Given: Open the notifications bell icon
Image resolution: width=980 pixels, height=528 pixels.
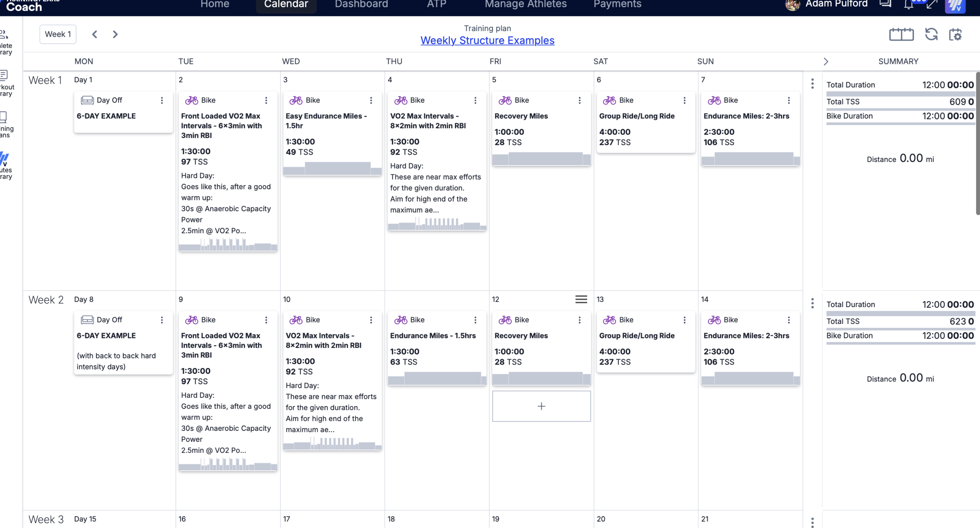Looking at the screenshot, I should point(908,5).
